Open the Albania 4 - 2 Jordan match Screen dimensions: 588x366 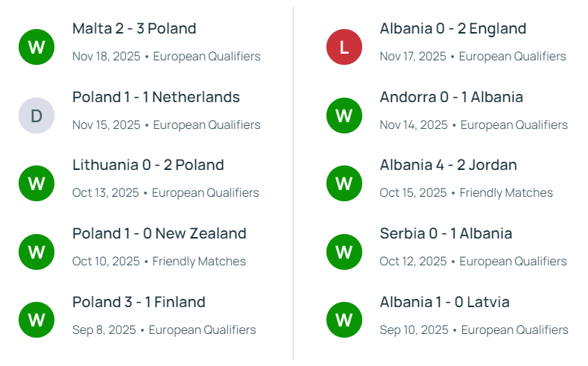click(448, 165)
